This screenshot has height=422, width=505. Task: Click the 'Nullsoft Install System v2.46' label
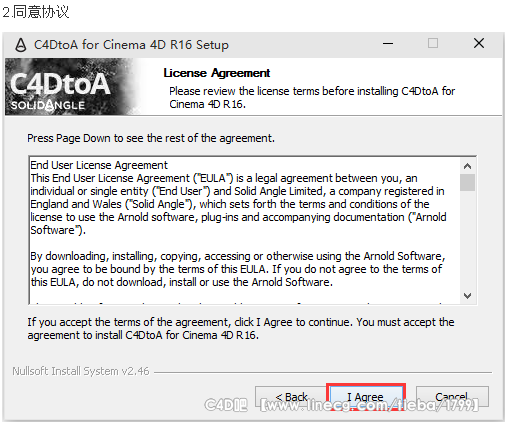(81, 371)
